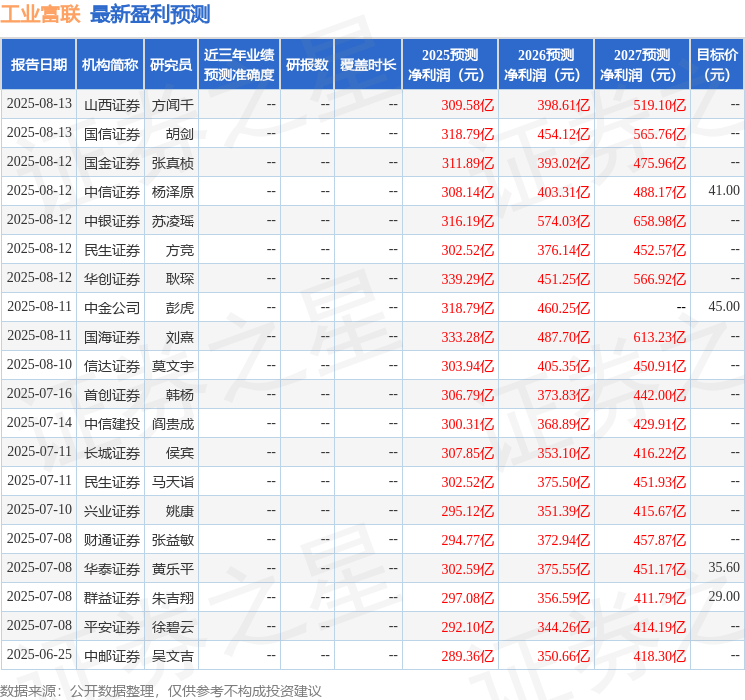Select the 群益证券 institution cell

point(112,598)
